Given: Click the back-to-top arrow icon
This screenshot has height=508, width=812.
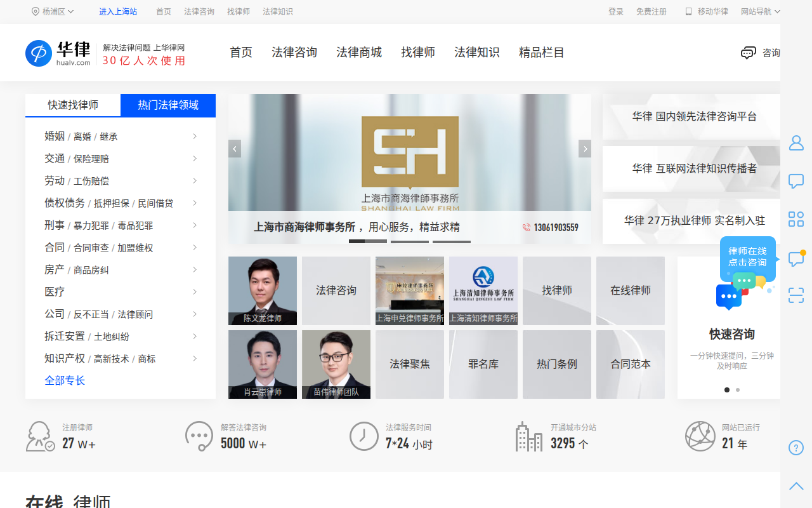Looking at the screenshot, I should click(x=796, y=486).
